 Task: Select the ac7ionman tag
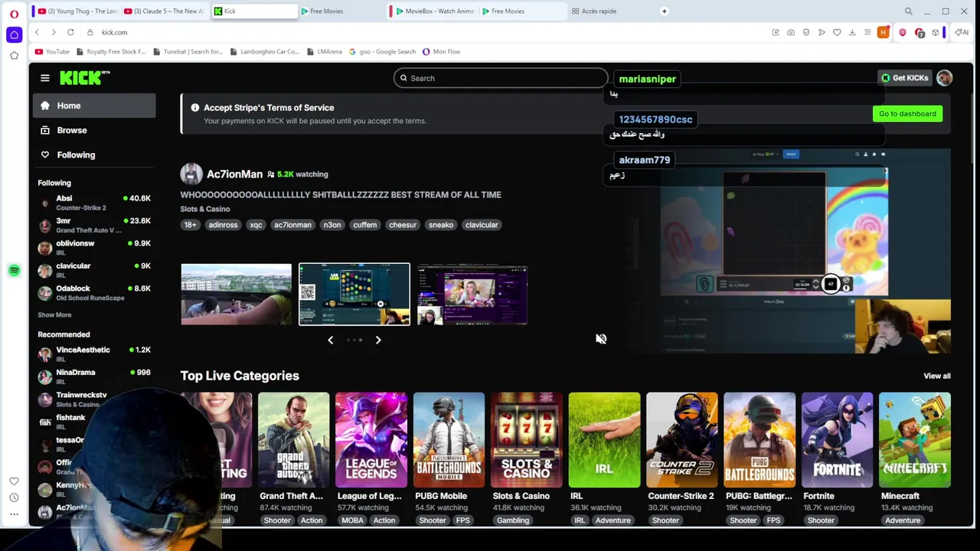click(292, 225)
